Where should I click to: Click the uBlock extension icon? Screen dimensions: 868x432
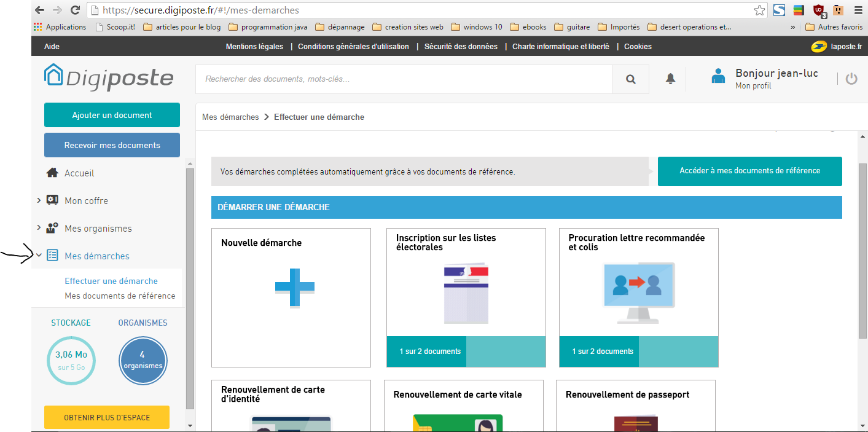(x=819, y=10)
